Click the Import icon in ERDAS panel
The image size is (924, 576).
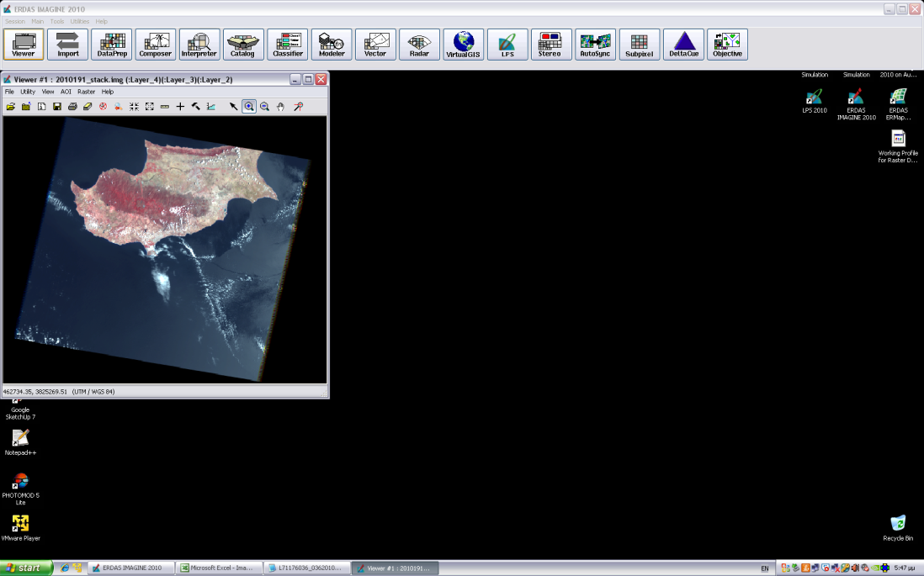point(68,45)
